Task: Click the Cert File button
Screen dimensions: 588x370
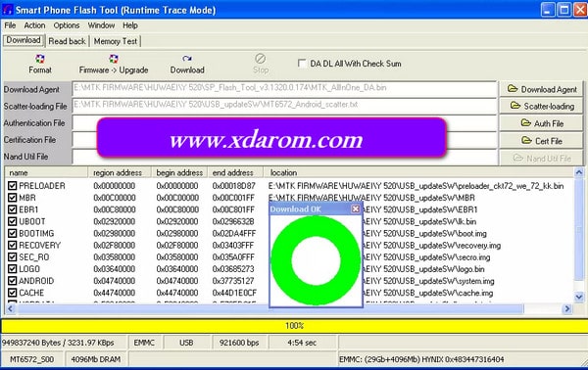Action: [x=541, y=141]
